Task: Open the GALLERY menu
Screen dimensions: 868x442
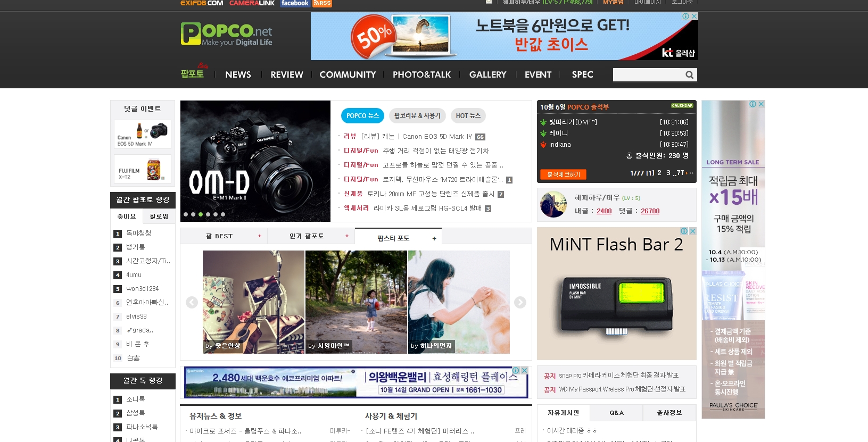Action: pos(487,74)
